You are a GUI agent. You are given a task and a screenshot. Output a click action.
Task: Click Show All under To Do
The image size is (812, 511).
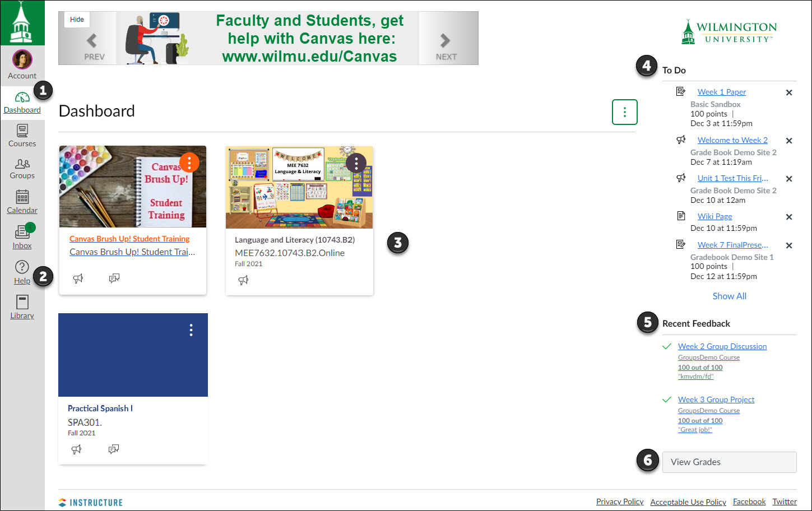[x=729, y=296]
